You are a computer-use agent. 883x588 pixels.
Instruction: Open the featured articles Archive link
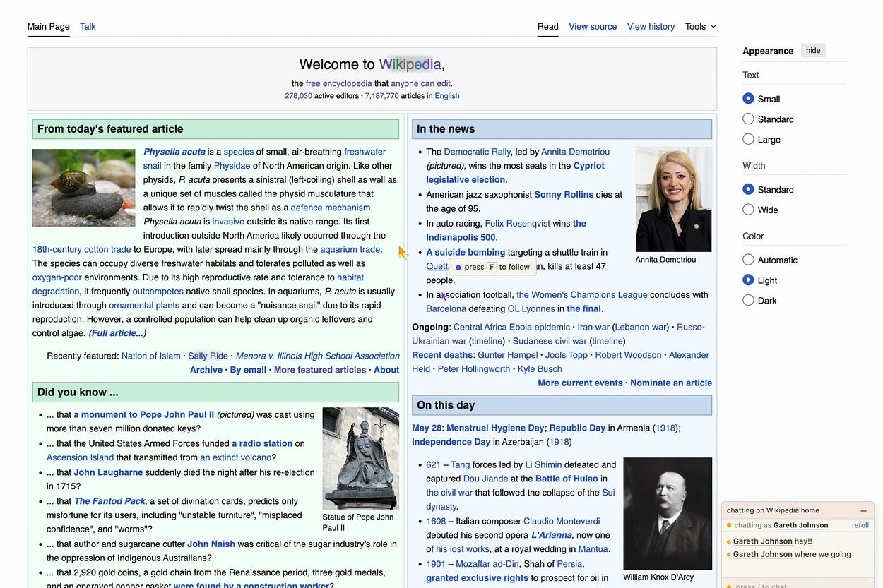tap(206, 370)
